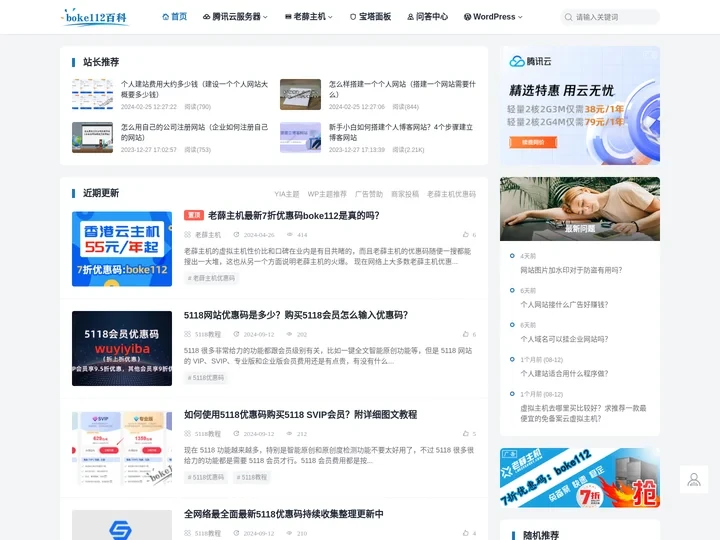The height and width of the screenshot is (540, 720).
Task: Click thumbnail of 怎么样搭建一个个人网站 article
Action: point(300,94)
